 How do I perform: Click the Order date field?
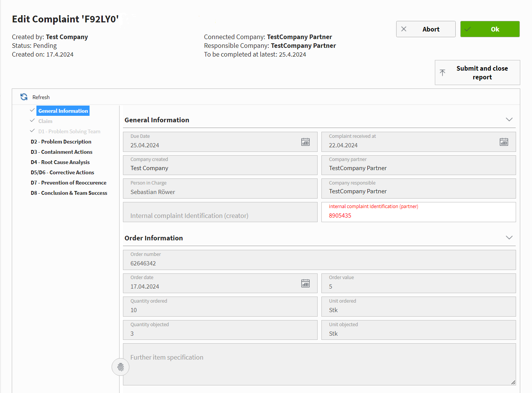coord(220,283)
